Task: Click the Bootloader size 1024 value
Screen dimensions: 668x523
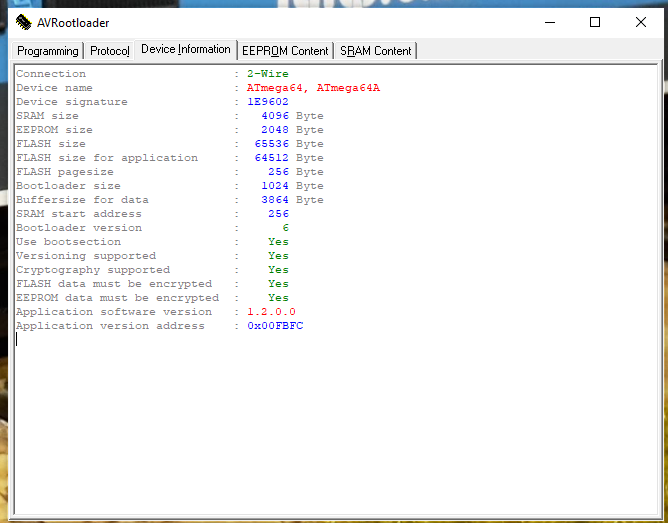Action: pyautogui.click(x=275, y=186)
